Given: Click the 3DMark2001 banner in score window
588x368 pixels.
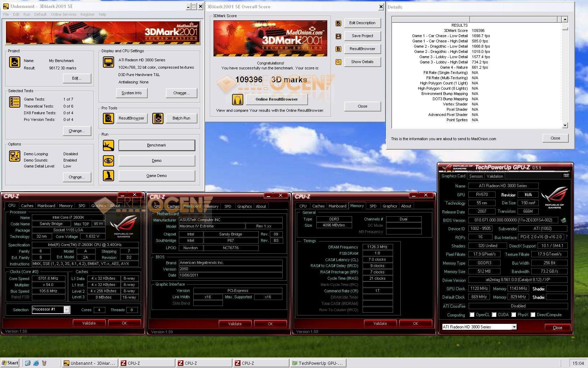Looking at the screenshot, I should (270, 38).
